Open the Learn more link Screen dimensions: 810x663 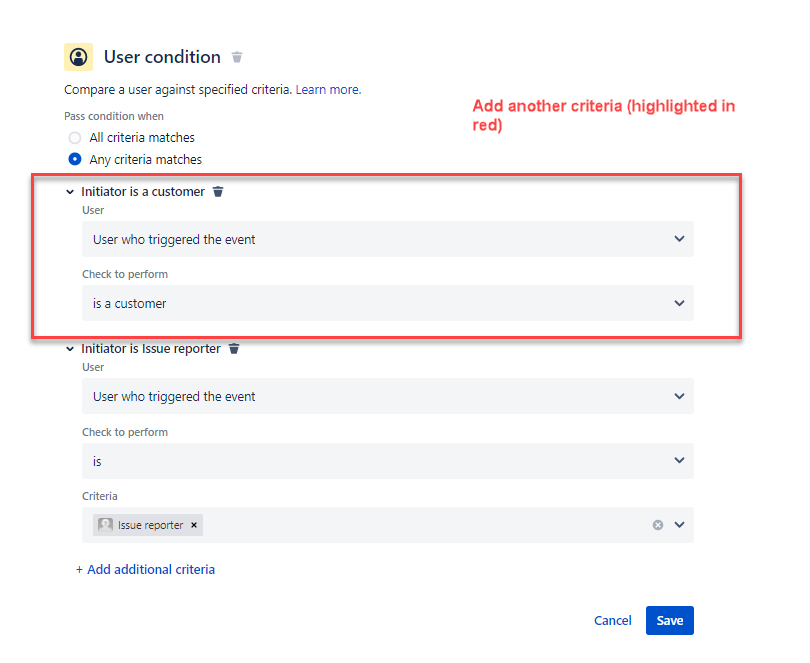pyautogui.click(x=328, y=90)
